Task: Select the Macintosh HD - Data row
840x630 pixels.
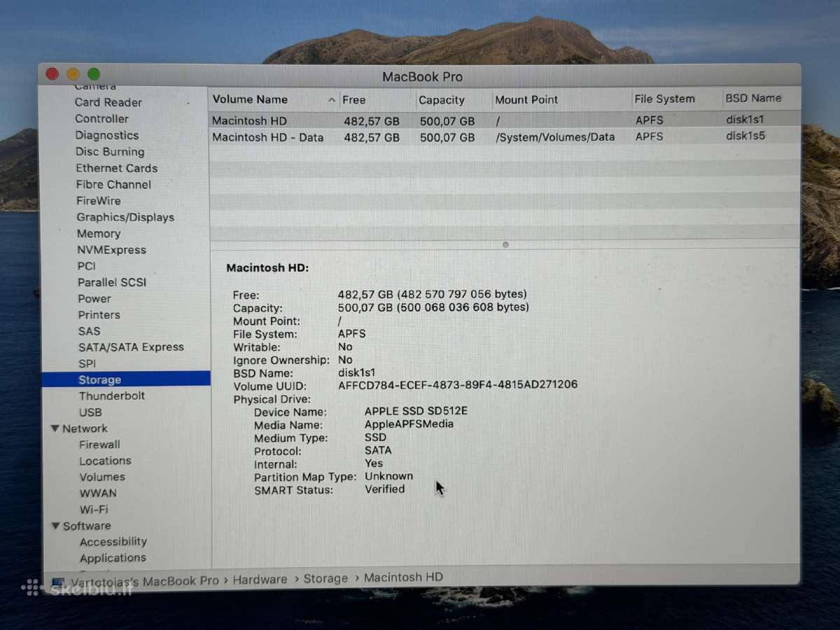Action: [504, 136]
